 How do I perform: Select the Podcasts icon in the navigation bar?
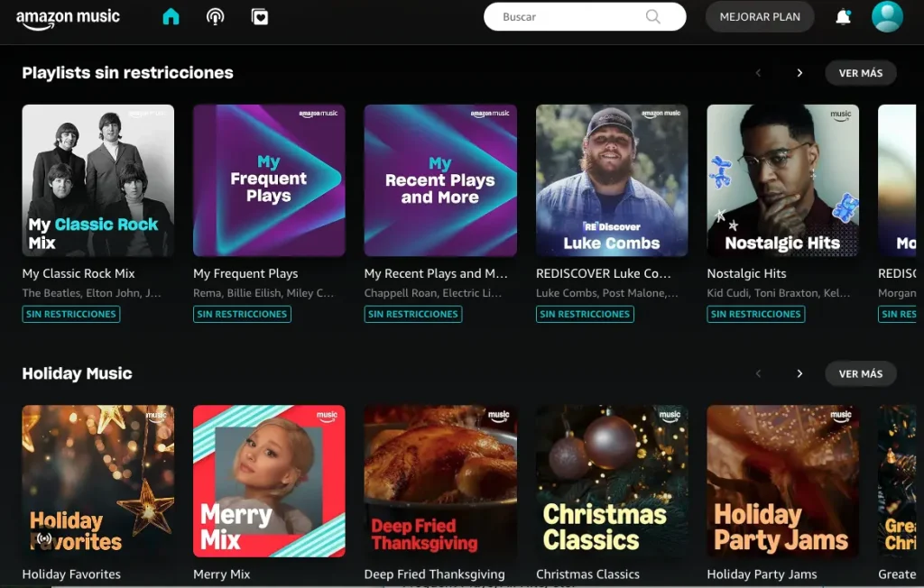point(215,16)
